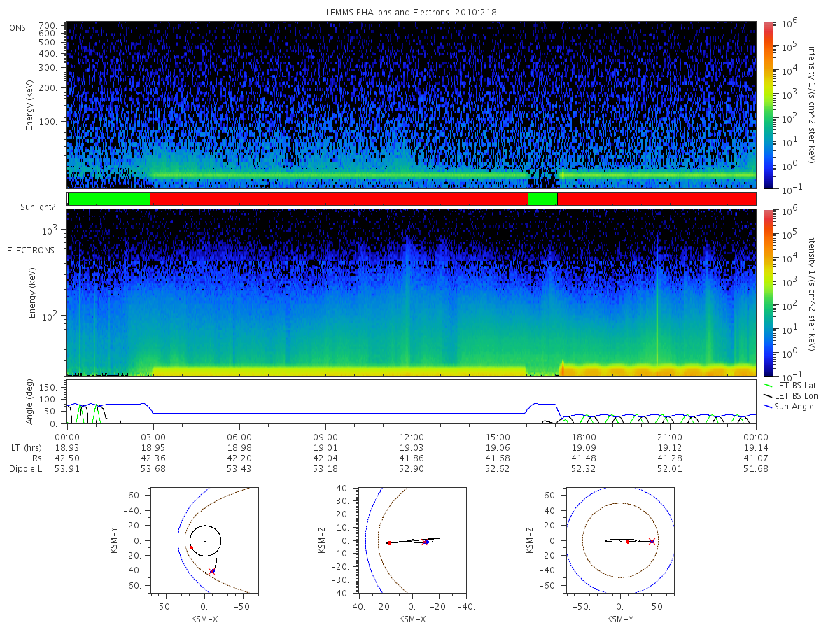Click the Dipole L row label
This screenshot has height=630, width=840.
click(x=26, y=469)
